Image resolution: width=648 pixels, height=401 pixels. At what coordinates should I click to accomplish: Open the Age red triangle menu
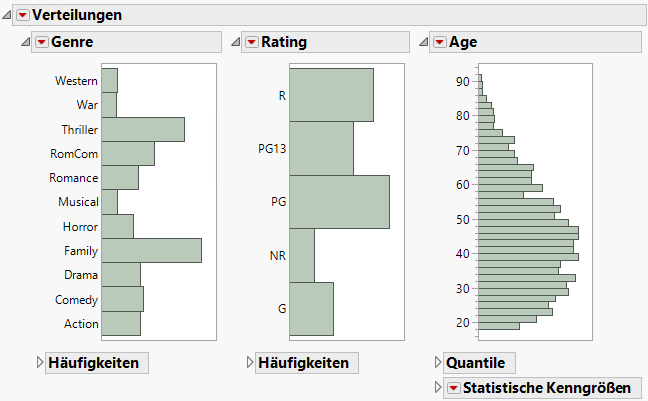439,42
